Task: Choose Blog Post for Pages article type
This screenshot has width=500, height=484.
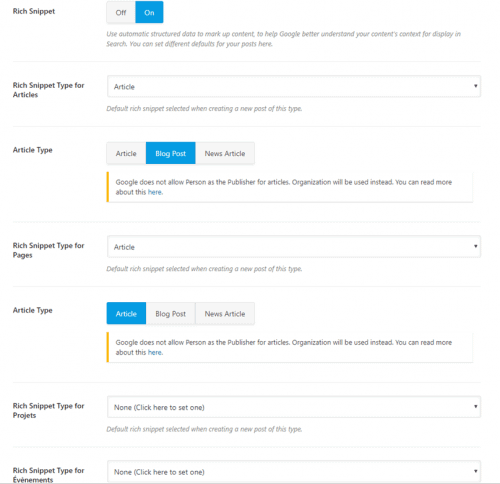Action: click(170, 314)
